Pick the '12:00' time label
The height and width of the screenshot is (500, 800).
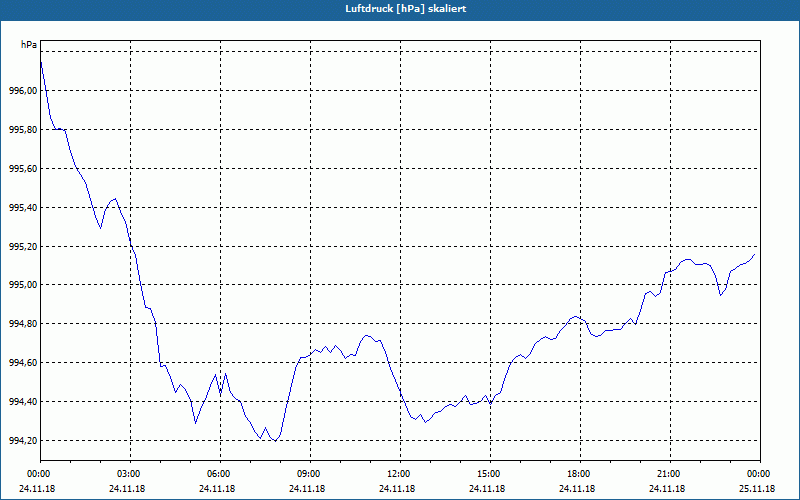[x=400, y=474]
